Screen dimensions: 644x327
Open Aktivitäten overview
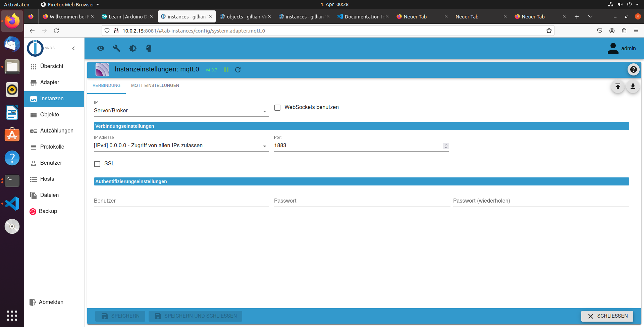click(x=17, y=4)
